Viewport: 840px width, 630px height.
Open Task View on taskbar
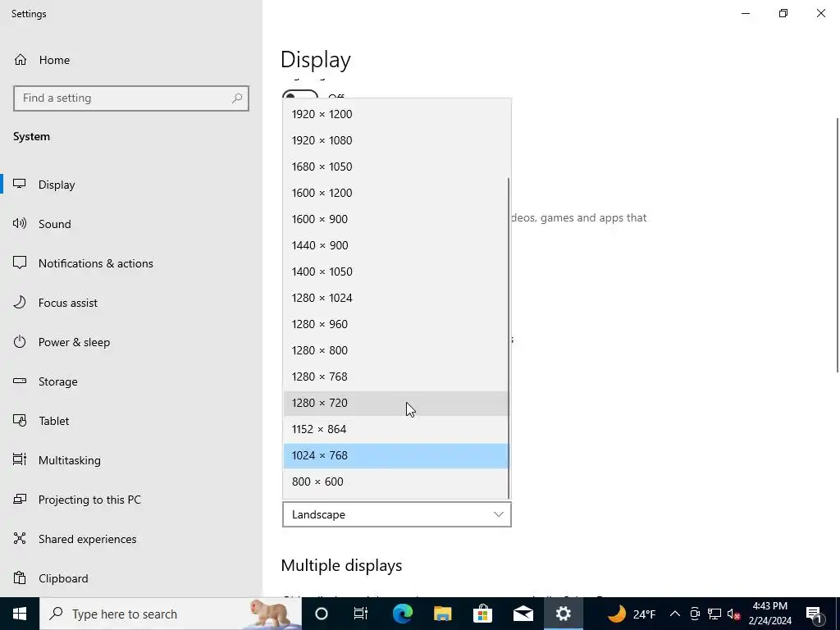point(361,614)
